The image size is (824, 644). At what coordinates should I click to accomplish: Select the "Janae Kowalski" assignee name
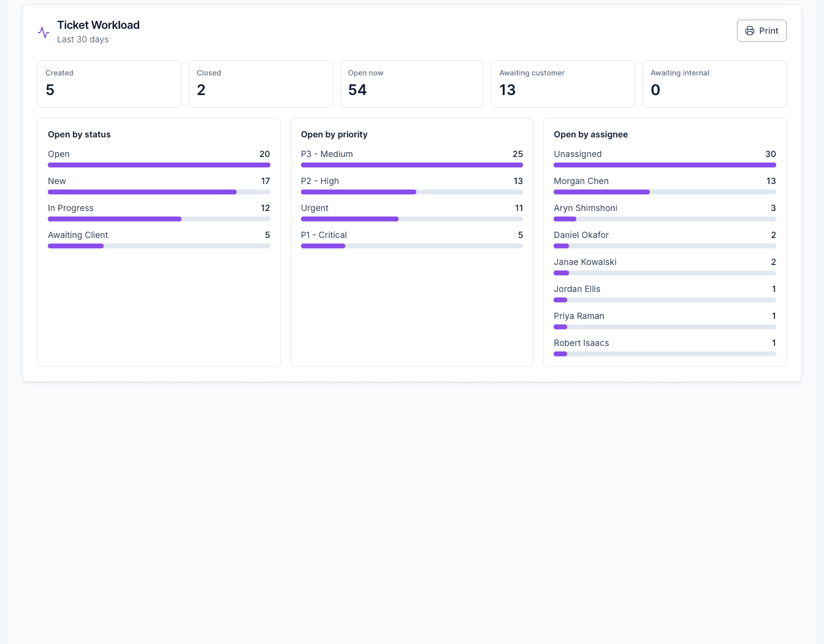click(x=585, y=262)
